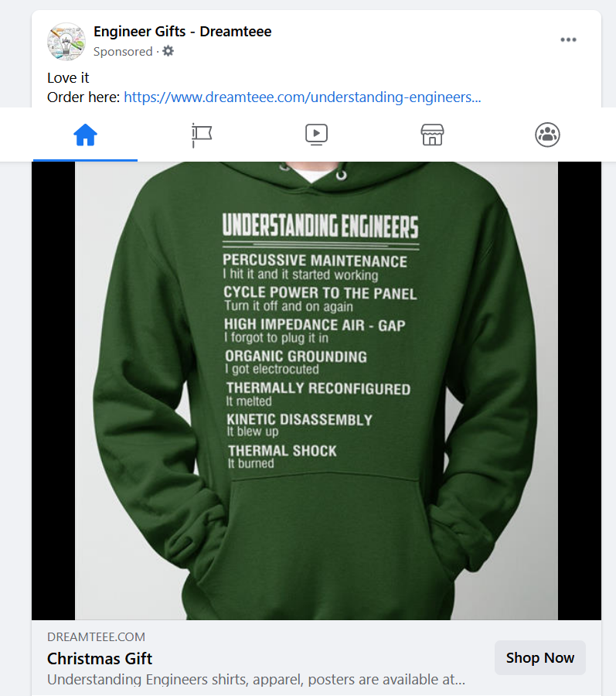Click the hoodie's front kangaroo pocket
The height and width of the screenshot is (696, 616).
pyautogui.click(x=315, y=526)
